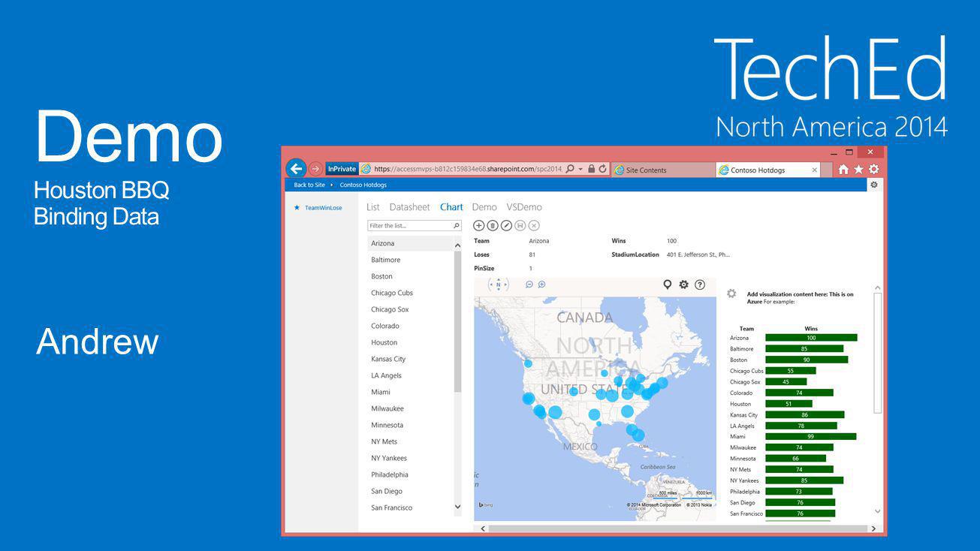The width and height of the screenshot is (980, 551).
Task: Open the address bar dropdown arrow
Action: tap(580, 170)
